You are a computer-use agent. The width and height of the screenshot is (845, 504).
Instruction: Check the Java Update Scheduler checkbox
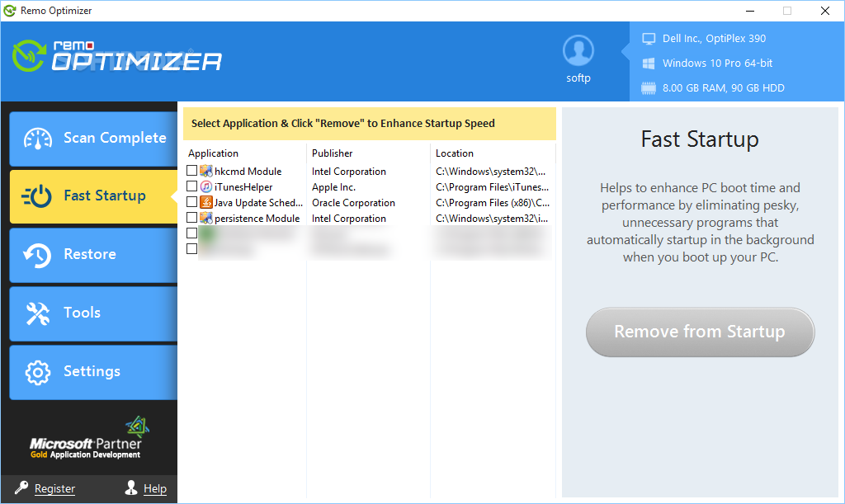point(191,202)
